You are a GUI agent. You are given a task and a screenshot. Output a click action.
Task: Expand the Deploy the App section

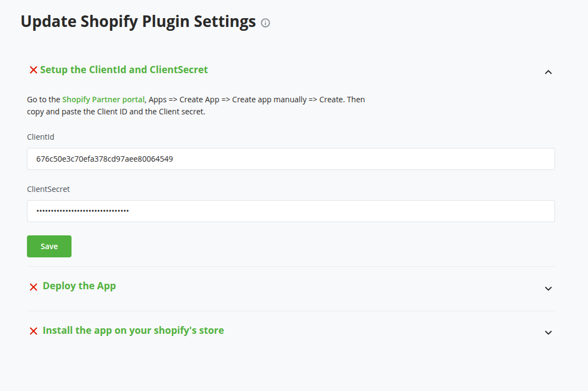click(x=548, y=288)
